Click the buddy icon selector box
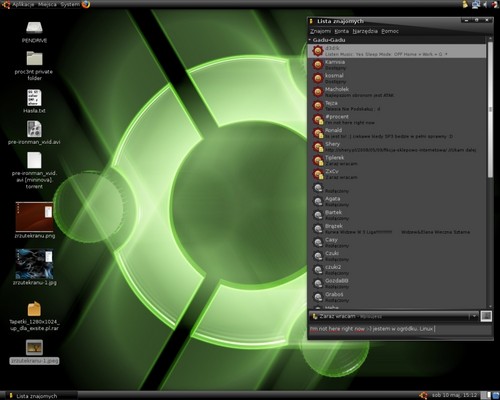Viewport: 500px width, 400px height. (486, 316)
